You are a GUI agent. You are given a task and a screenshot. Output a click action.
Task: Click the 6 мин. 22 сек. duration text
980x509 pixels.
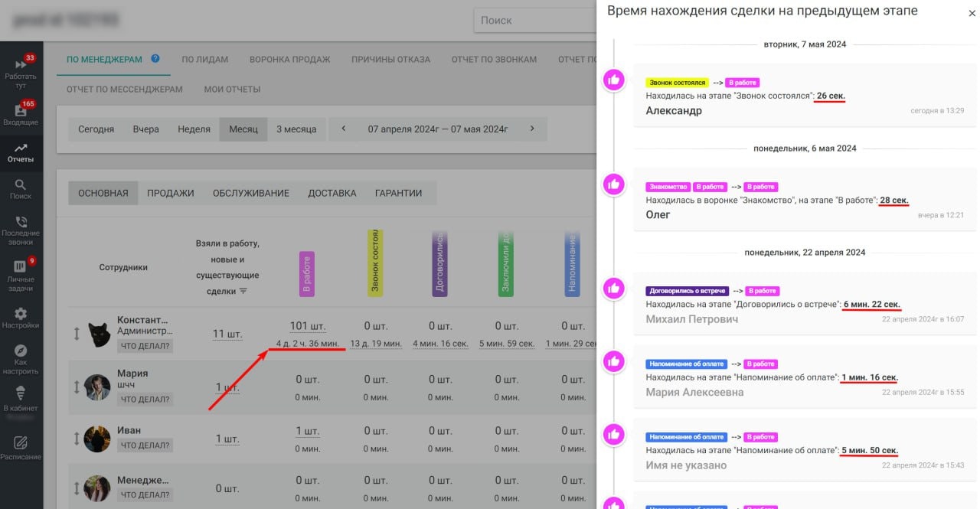(x=871, y=305)
